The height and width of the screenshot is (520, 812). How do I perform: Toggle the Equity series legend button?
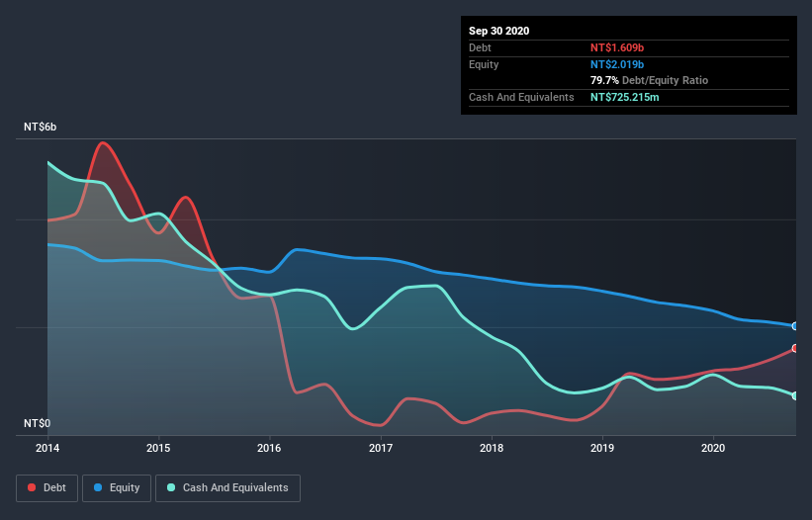[117, 488]
